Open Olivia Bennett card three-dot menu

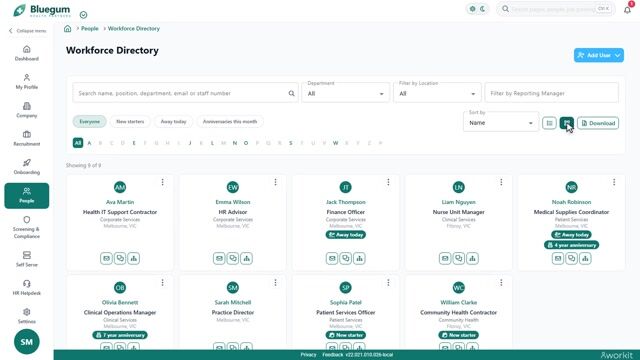tap(162, 282)
